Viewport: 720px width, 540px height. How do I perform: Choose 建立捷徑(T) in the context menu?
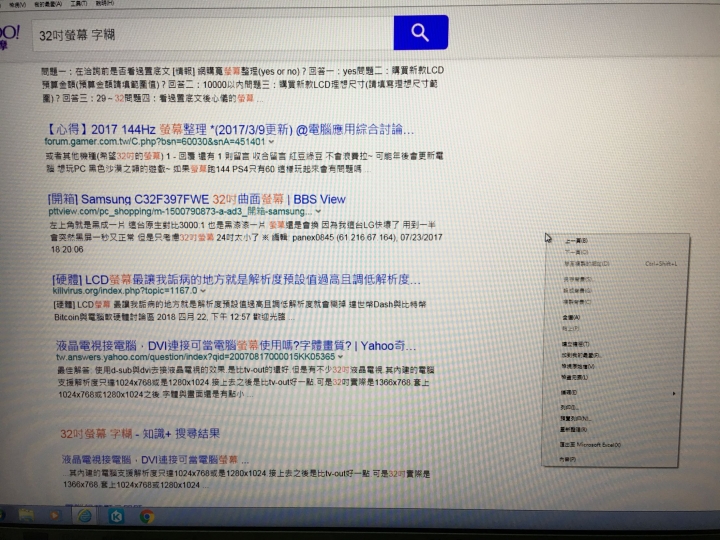point(575,344)
